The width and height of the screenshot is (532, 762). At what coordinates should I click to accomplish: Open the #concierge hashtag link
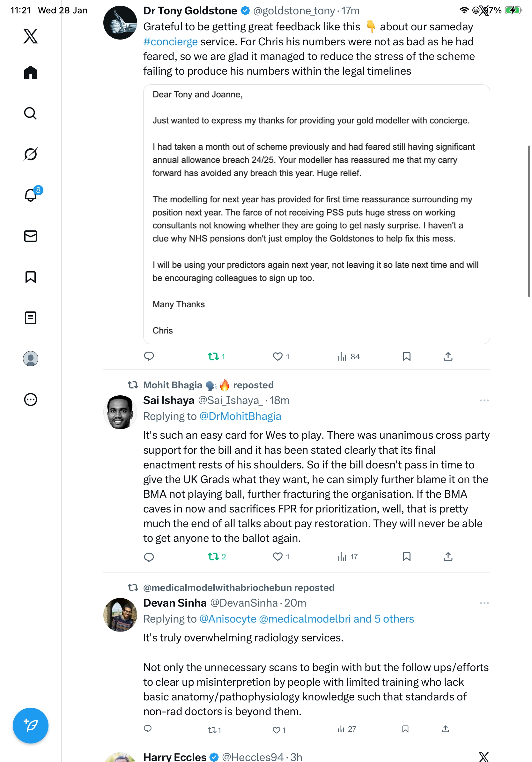click(171, 42)
